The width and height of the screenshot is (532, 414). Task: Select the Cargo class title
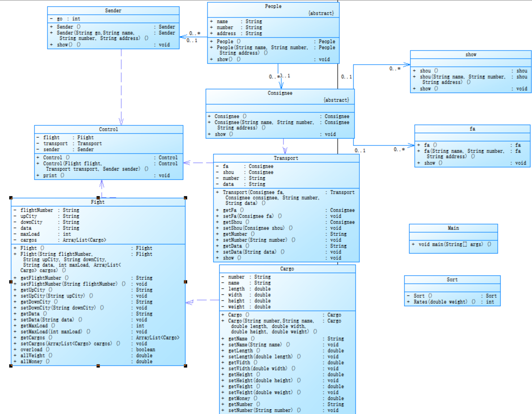click(x=287, y=269)
